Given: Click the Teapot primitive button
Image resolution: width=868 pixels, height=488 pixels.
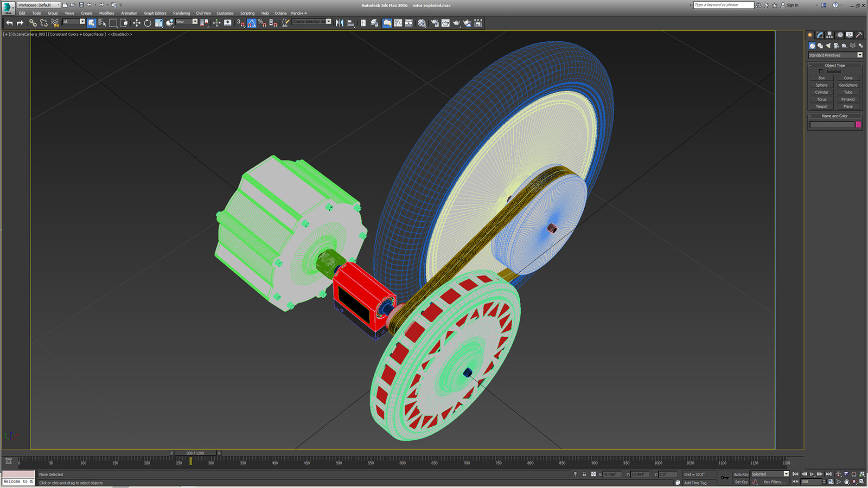Looking at the screenshot, I should point(822,107).
